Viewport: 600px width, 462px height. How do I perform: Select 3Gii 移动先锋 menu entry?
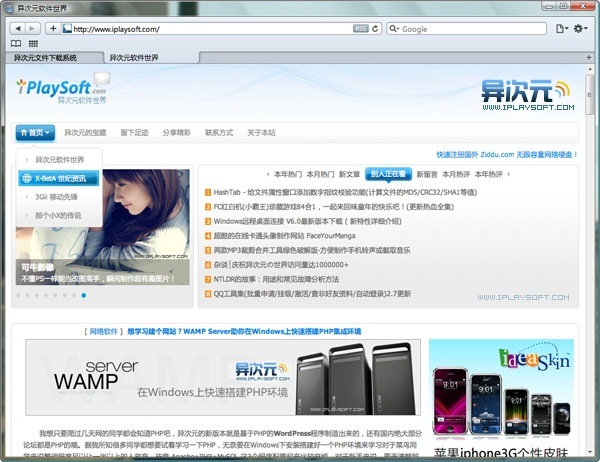point(59,197)
